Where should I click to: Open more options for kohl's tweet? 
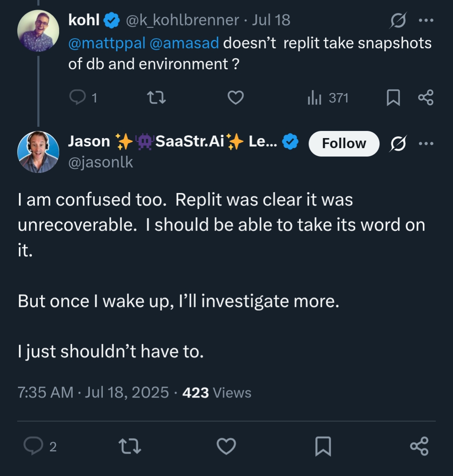426,21
